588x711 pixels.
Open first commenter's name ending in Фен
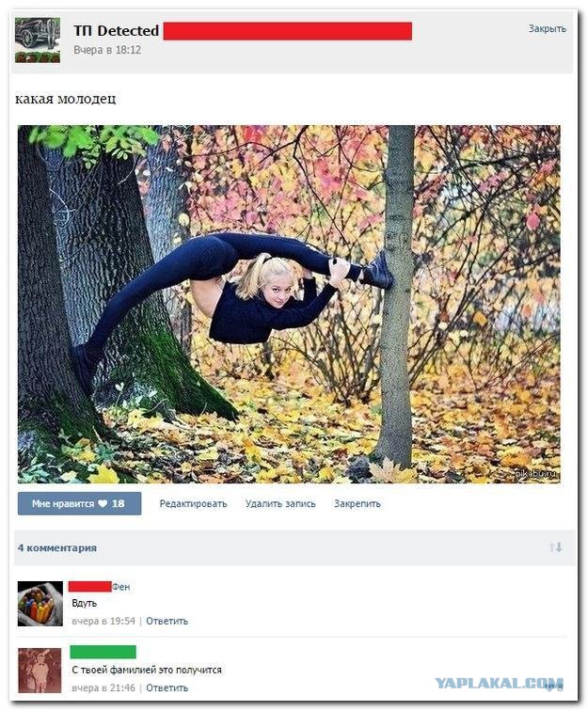coord(100,586)
